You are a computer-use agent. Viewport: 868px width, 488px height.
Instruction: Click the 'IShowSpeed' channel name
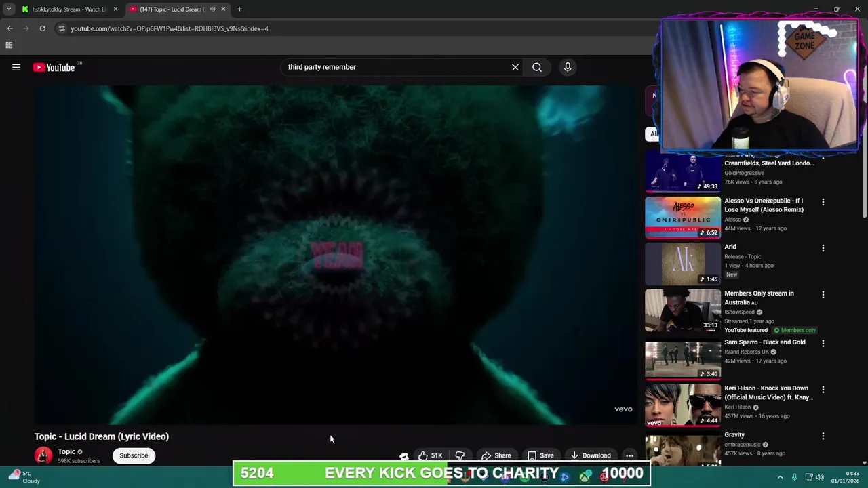(x=740, y=312)
